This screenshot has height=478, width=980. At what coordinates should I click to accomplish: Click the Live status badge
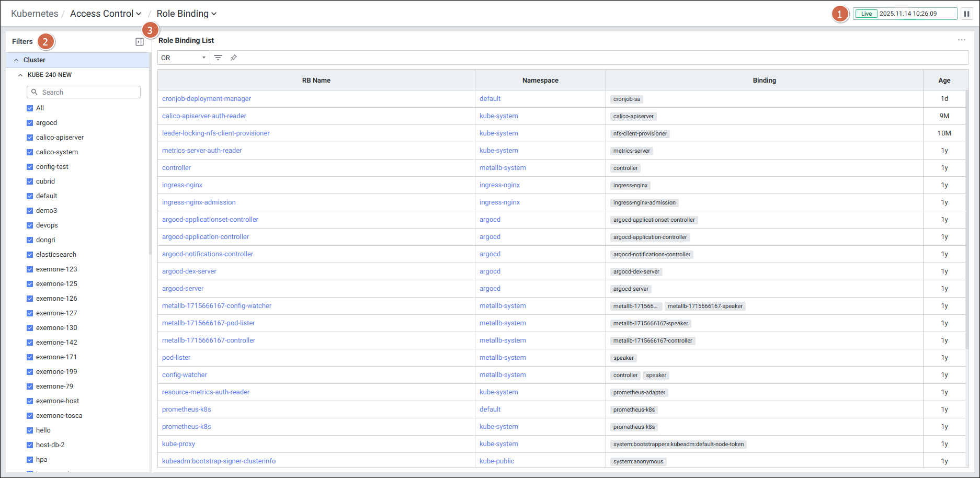[867, 14]
